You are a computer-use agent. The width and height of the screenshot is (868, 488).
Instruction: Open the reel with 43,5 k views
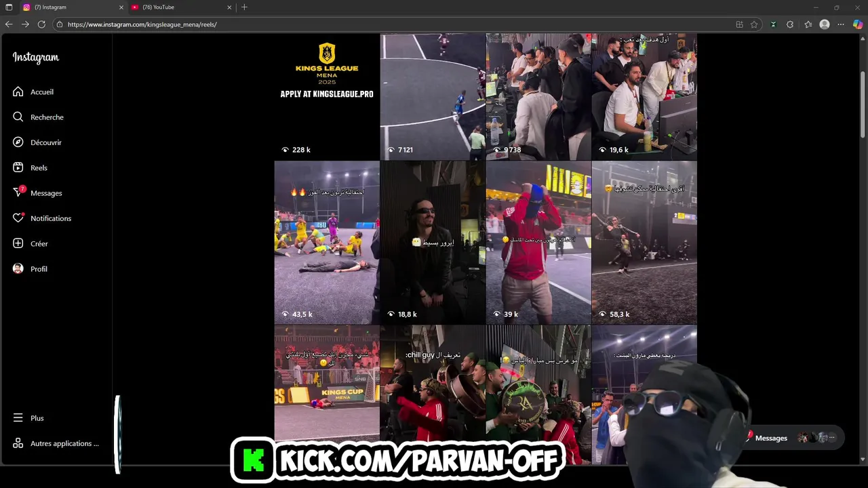pyautogui.click(x=327, y=243)
